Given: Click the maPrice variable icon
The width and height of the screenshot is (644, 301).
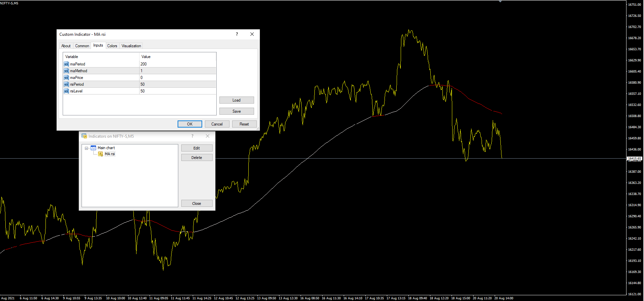Looking at the screenshot, I should pyautogui.click(x=66, y=78).
